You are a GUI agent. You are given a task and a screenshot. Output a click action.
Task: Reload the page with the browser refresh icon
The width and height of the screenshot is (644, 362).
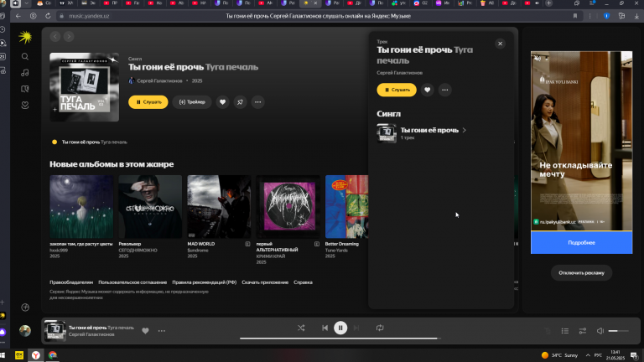pyautogui.click(x=48, y=16)
